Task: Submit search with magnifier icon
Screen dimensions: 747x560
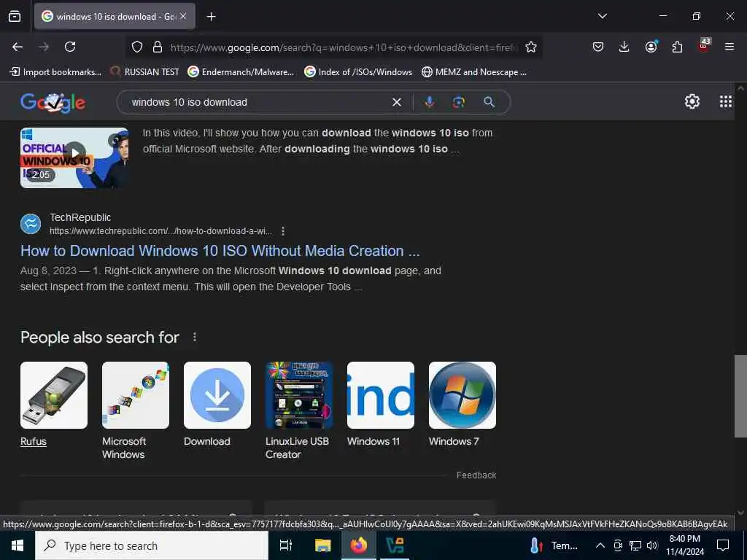Action: tap(489, 102)
